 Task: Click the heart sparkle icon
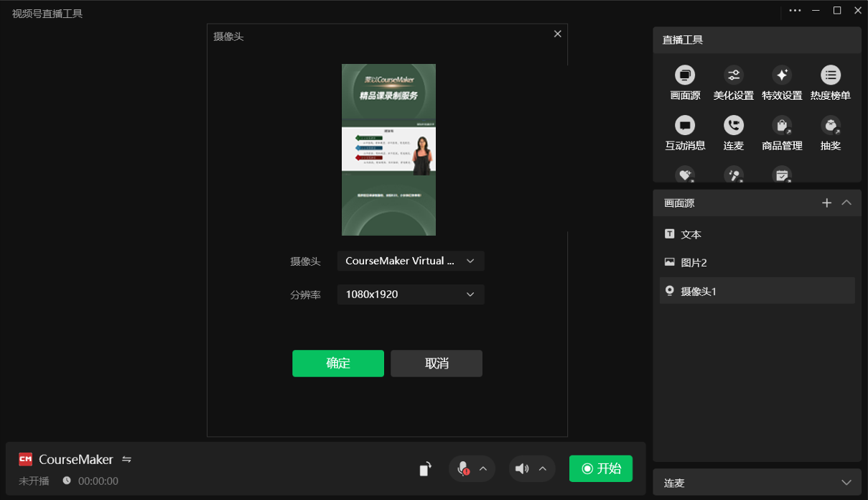(x=685, y=175)
